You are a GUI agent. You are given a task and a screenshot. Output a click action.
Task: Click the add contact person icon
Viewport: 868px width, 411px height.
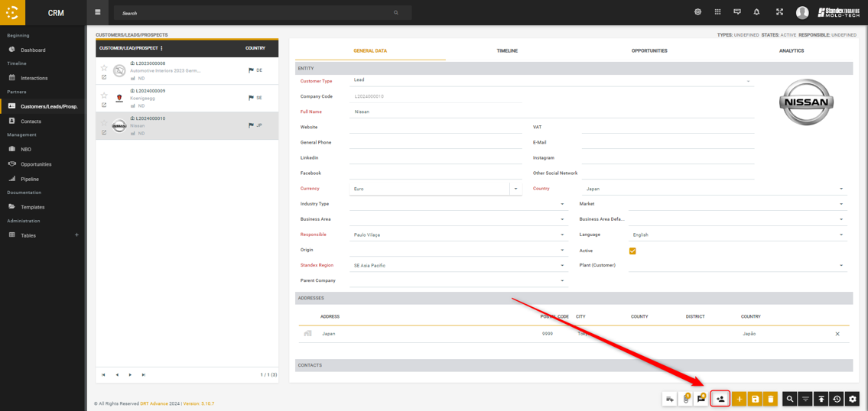pos(720,399)
